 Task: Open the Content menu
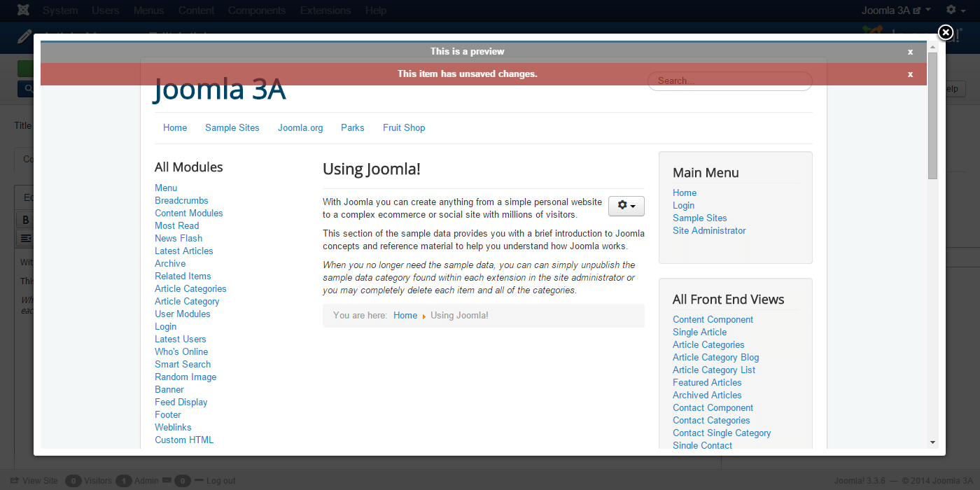[x=196, y=10]
